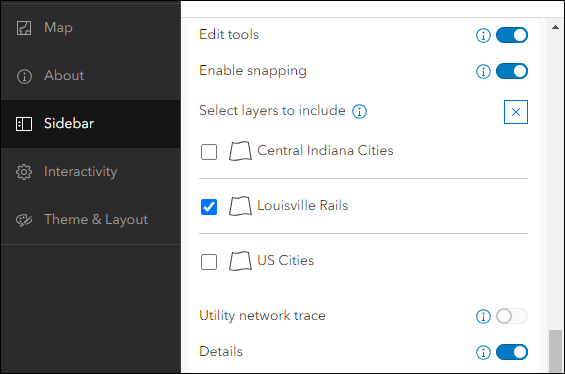The image size is (565, 374).
Task: Check the Central Indiana Cities checkbox
Action: click(x=209, y=152)
